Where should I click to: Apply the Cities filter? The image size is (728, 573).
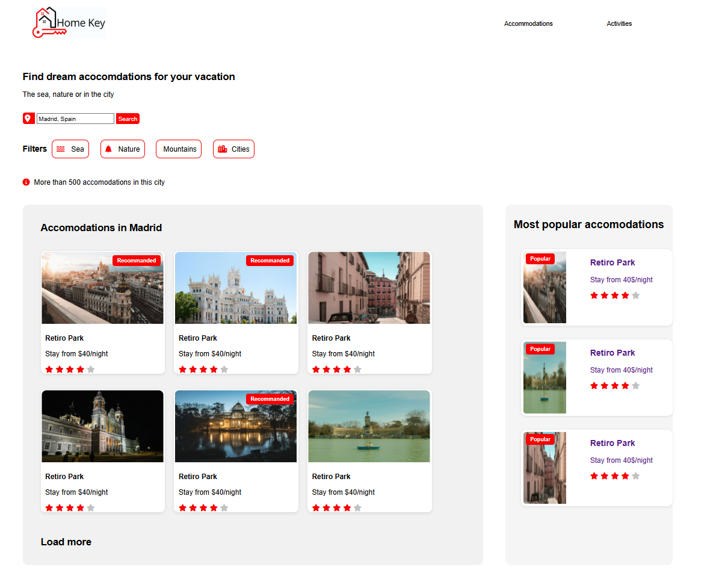click(x=233, y=149)
